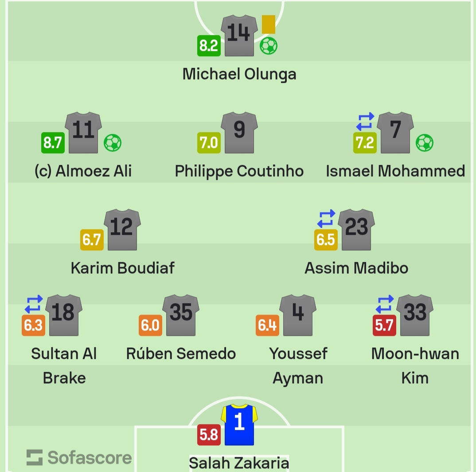Tap substitution arrows near Sultan Al Brake
The image size is (476, 472).
tap(33, 304)
